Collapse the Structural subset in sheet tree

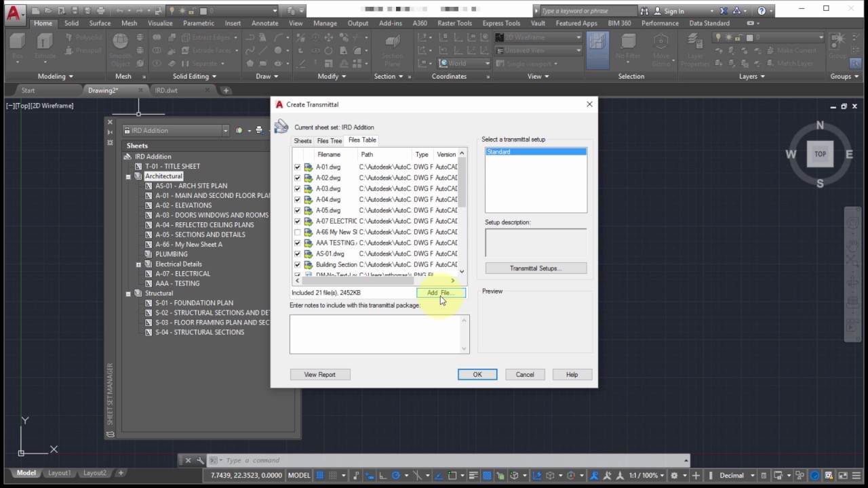128,293
